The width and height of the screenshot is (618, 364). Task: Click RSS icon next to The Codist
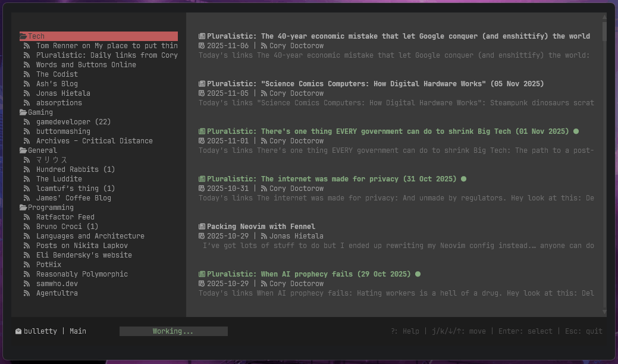(x=27, y=74)
